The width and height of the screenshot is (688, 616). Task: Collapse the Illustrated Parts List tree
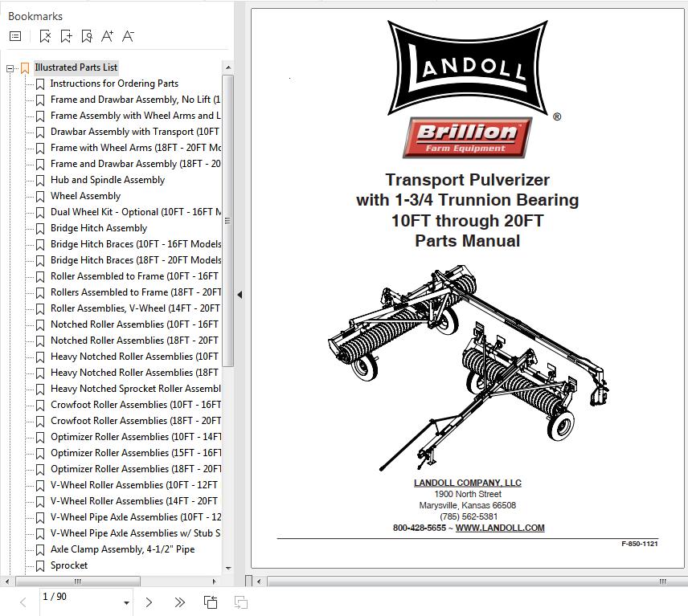pyautogui.click(x=10, y=68)
